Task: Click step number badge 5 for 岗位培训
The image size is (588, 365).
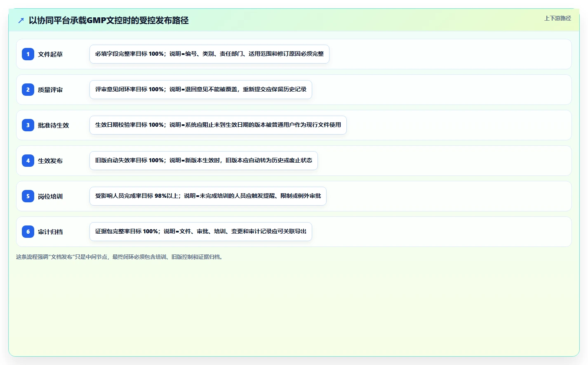Action: point(28,196)
